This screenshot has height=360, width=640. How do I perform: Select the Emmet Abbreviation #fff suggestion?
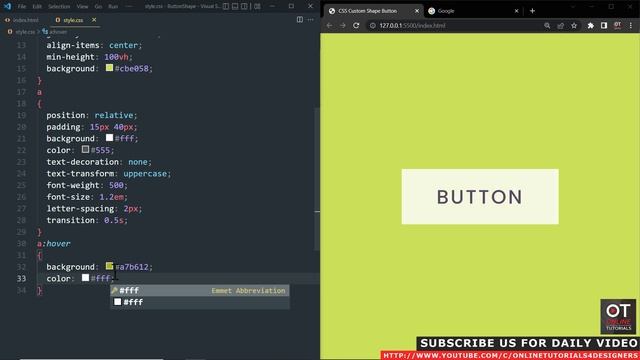tap(200, 290)
